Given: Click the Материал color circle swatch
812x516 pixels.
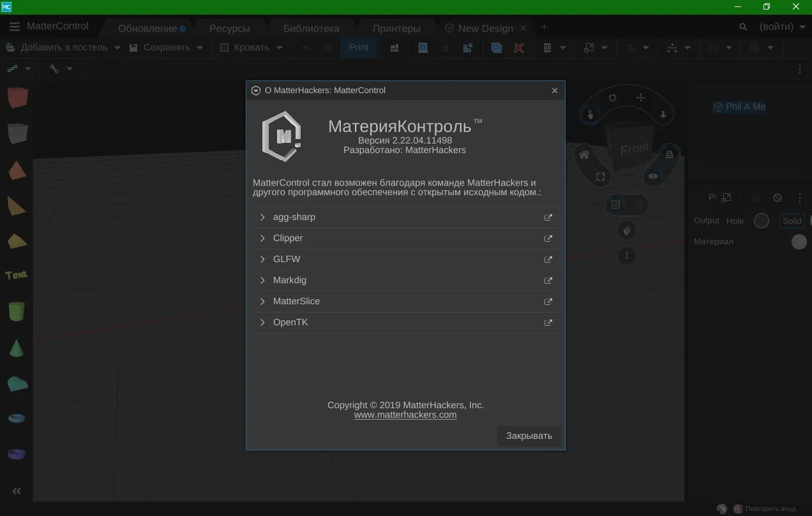Looking at the screenshot, I should (x=799, y=242).
